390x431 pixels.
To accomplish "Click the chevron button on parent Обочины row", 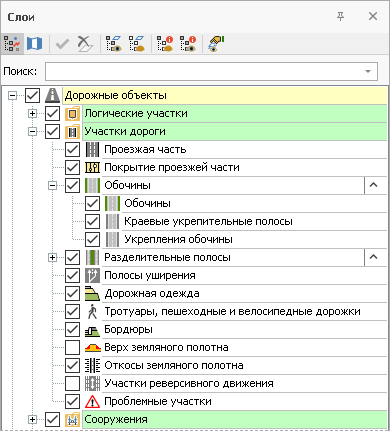I will pos(375,185).
